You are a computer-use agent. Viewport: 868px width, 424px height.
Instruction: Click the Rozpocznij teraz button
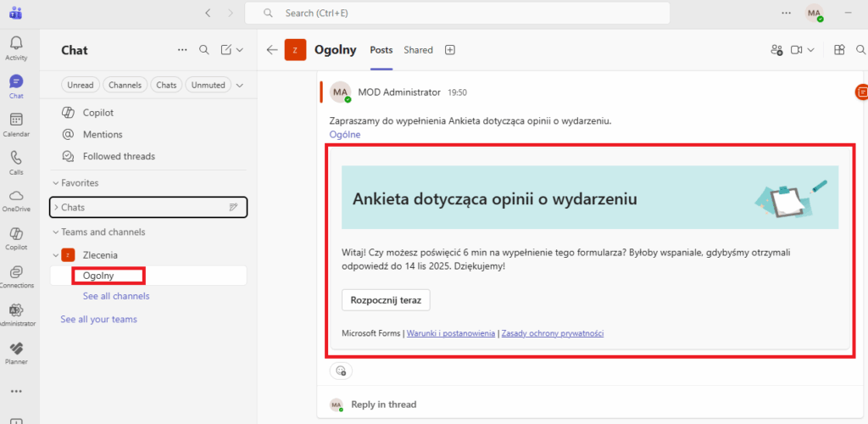tap(386, 300)
